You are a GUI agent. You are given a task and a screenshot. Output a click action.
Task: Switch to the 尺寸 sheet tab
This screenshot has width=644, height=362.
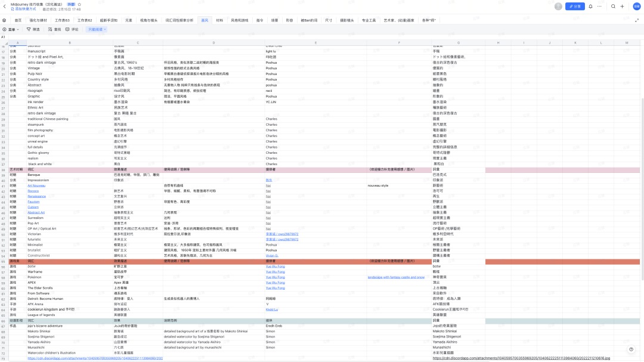(329, 20)
